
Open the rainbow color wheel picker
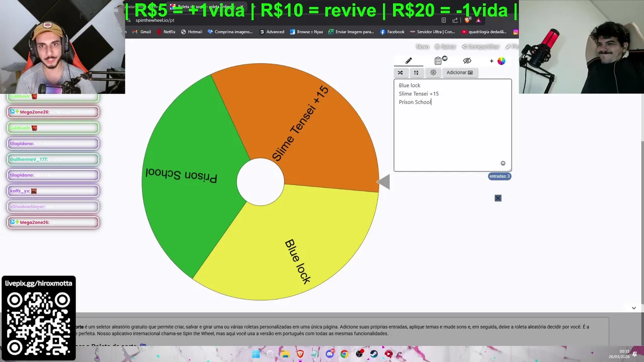point(501,61)
